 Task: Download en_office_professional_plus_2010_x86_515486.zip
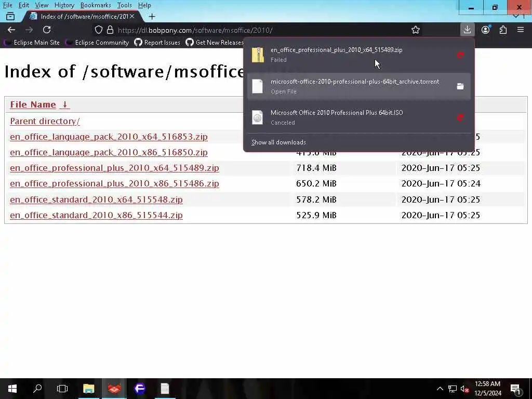pos(114,183)
